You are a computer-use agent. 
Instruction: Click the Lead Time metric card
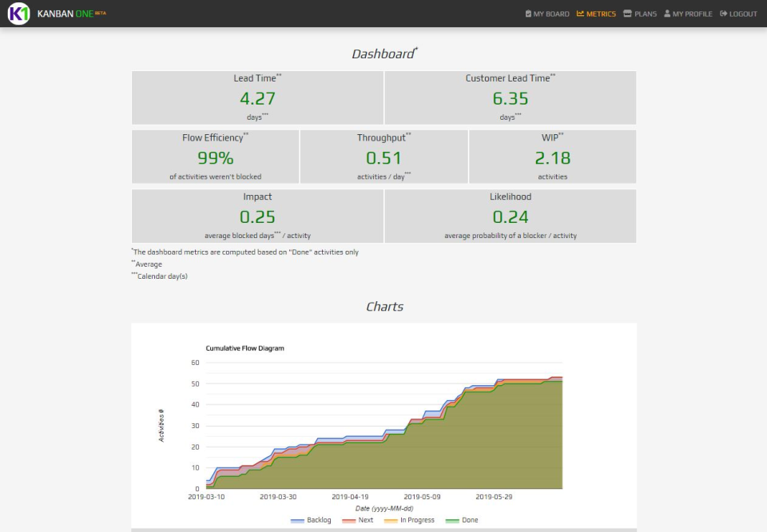257,96
